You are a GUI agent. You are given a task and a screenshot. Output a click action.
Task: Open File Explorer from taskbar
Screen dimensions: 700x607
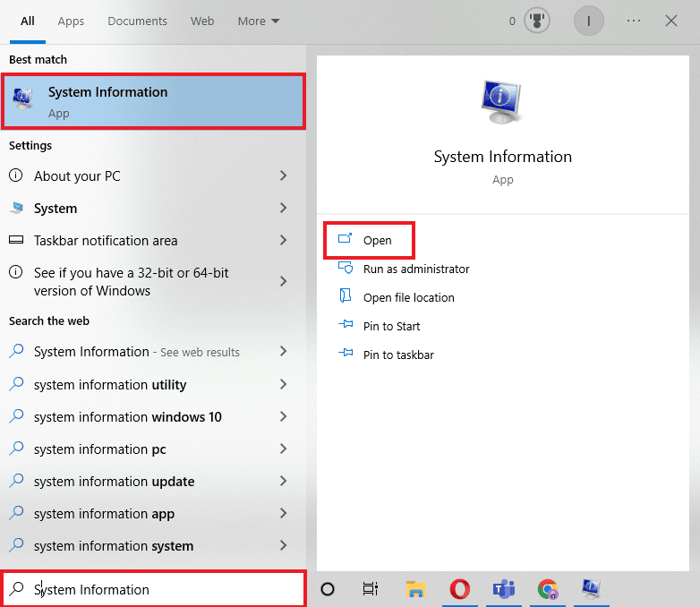[415, 588]
